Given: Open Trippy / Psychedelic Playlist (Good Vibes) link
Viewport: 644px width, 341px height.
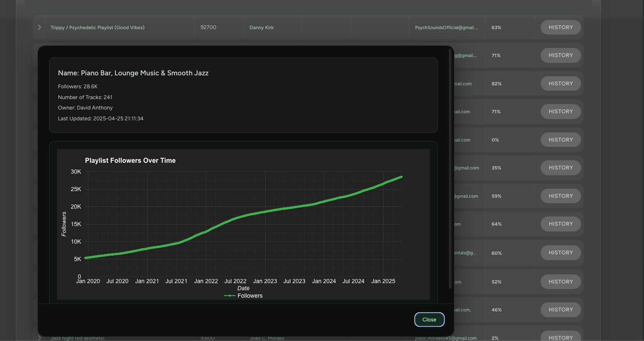Looking at the screenshot, I should click(98, 27).
